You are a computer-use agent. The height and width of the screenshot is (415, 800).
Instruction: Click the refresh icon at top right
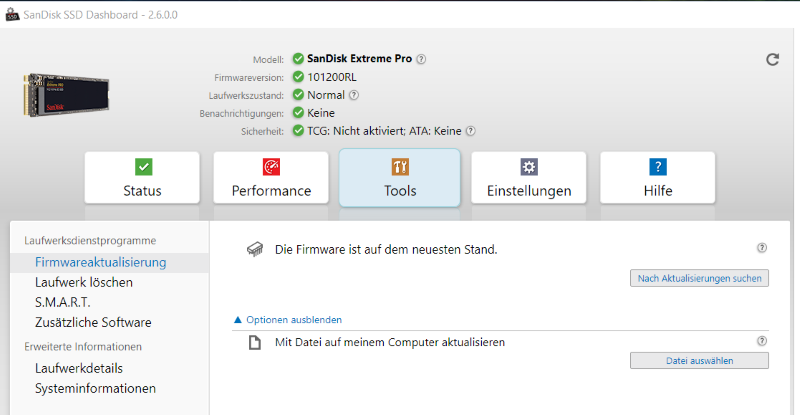[772, 60]
